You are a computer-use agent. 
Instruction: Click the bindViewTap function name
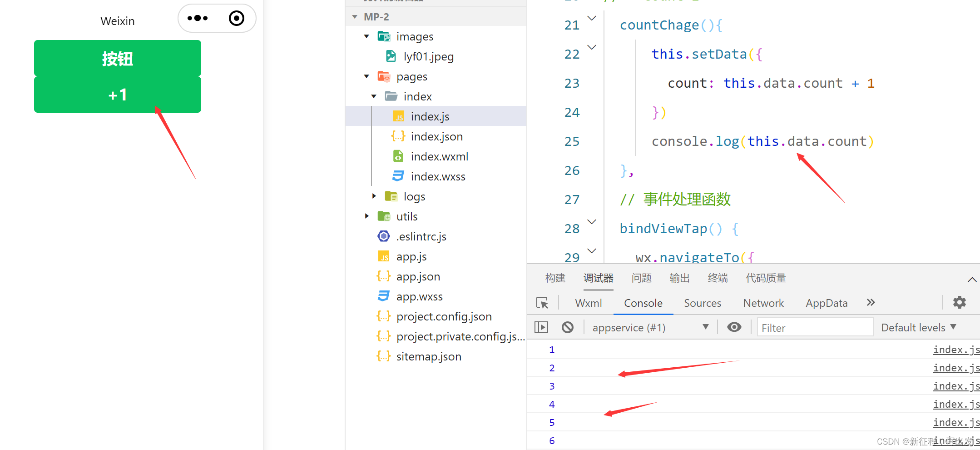click(x=663, y=229)
